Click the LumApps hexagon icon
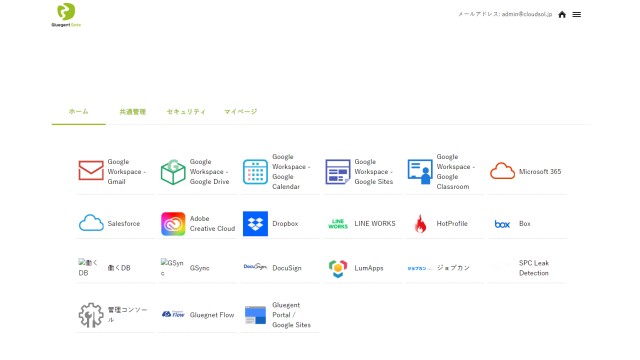 pyautogui.click(x=338, y=268)
